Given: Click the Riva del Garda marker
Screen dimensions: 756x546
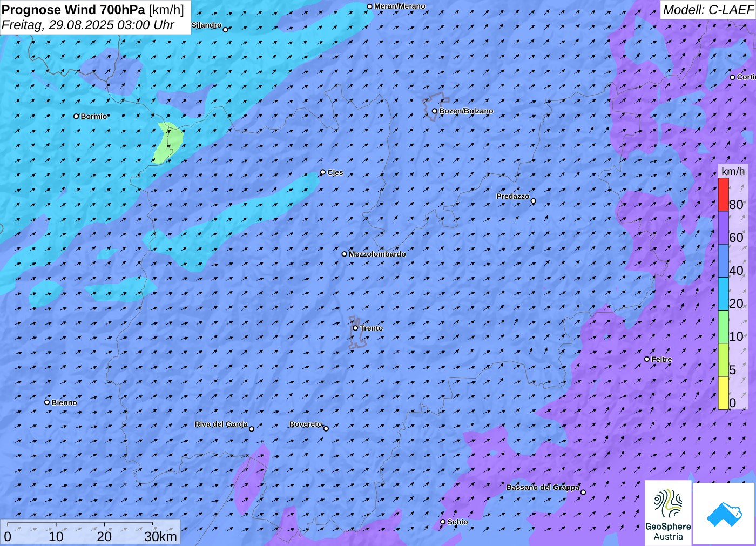Looking at the screenshot, I should (x=252, y=429).
